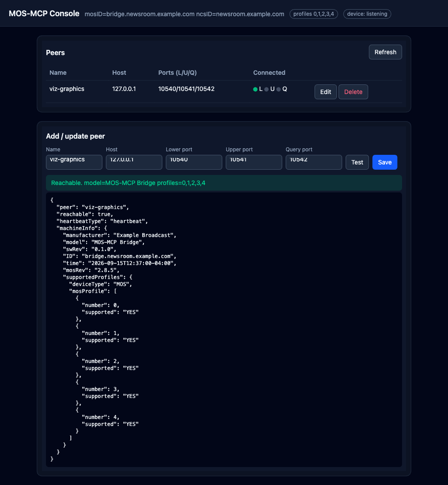
Task: Click the '"reachable": true' JSON line
Action: (85, 214)
